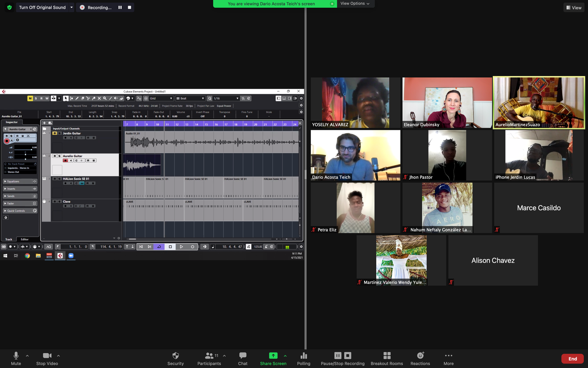Viewport: 588px width, 368px height.
Task: Click the Security shield icon
Action: pos(176,355)
